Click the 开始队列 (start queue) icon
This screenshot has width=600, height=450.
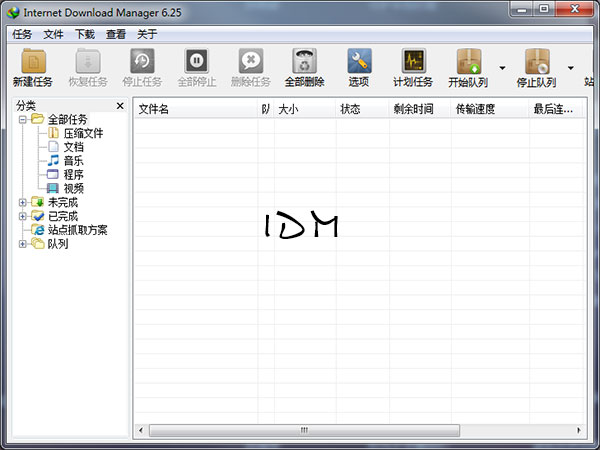(469, 61)
